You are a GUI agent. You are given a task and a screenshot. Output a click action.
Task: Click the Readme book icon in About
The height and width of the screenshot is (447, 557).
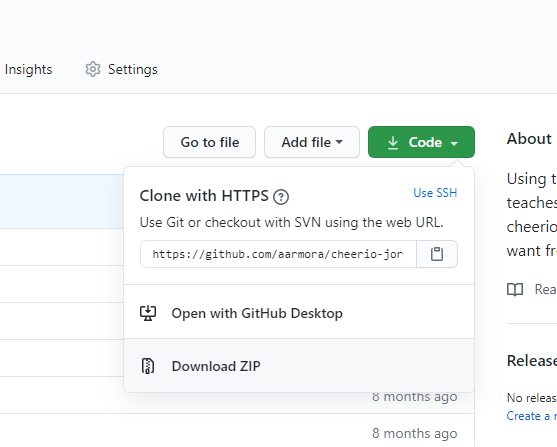coord(515,290)
